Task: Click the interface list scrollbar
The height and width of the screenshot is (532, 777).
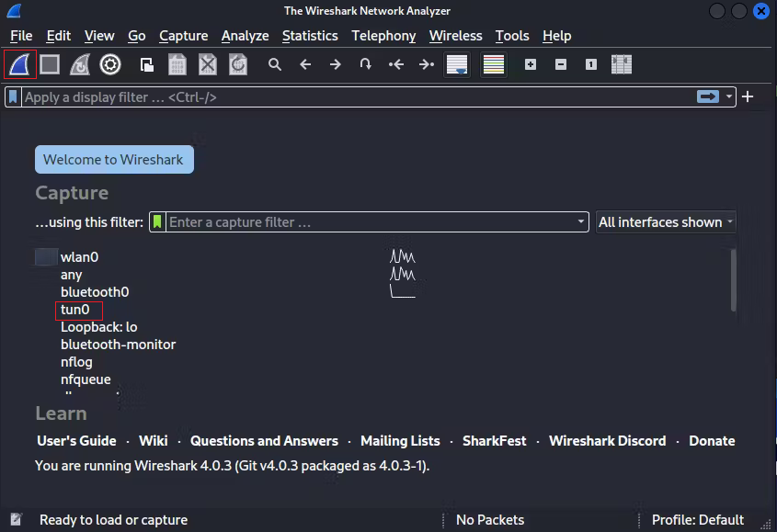Action: 733,279
